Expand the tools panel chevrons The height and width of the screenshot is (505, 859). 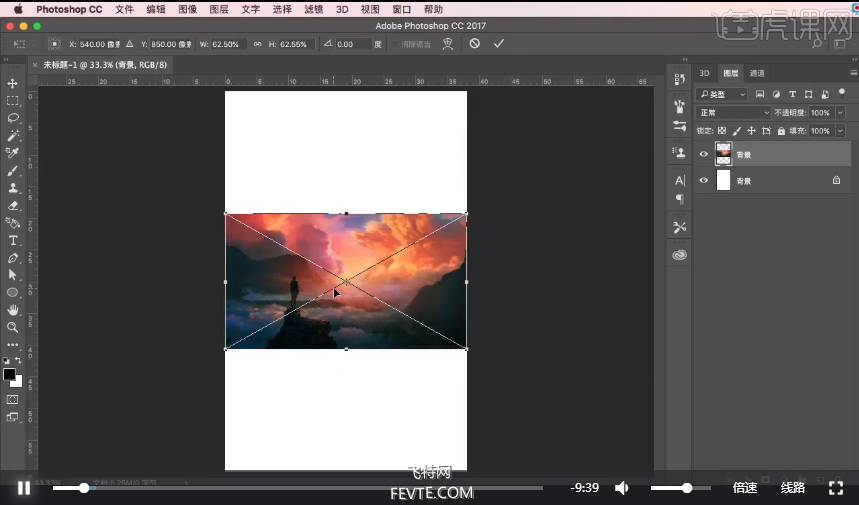click(x=6, y=59)
